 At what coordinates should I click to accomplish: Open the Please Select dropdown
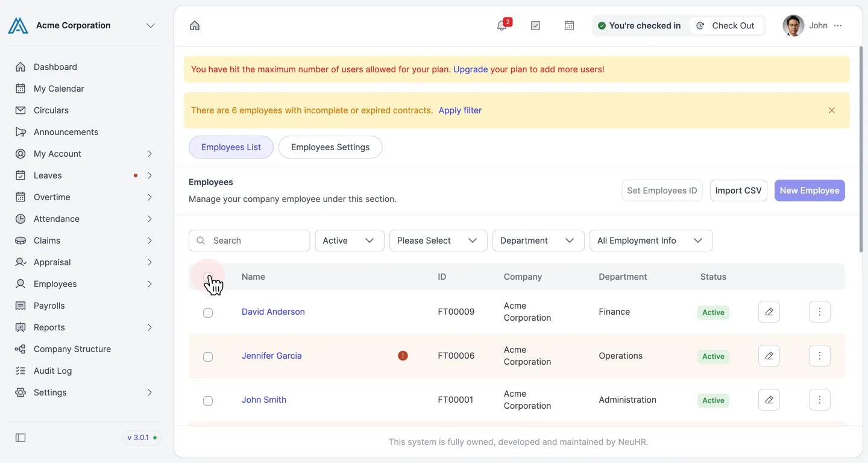click(438, 241)
